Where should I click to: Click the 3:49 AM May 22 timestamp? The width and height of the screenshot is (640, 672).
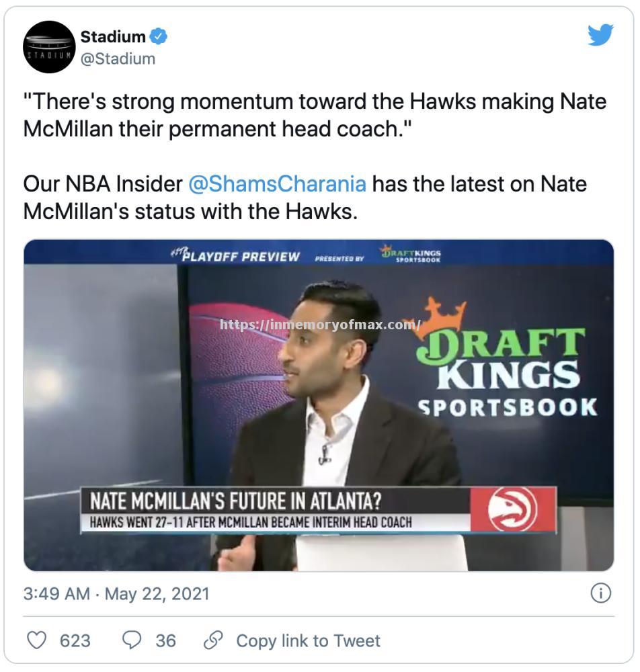click(116, 594)
